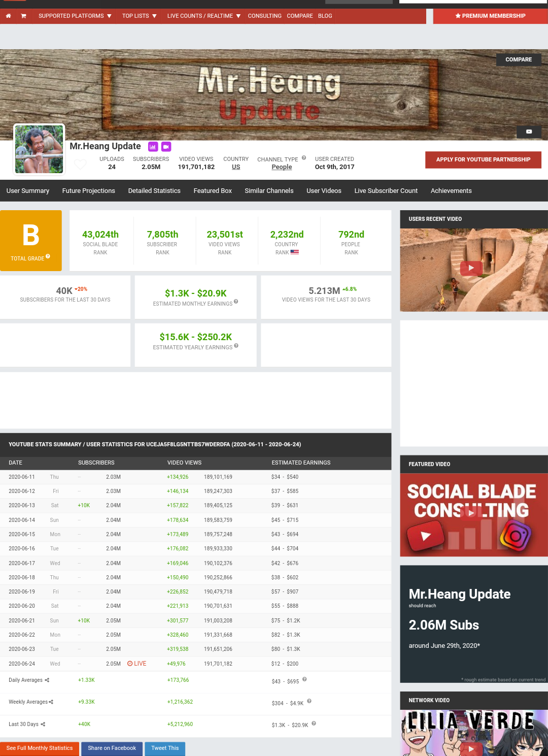The height and width of the screenshot is (756, 548).
Task: Follow the People channel type link
Action: 282,167
